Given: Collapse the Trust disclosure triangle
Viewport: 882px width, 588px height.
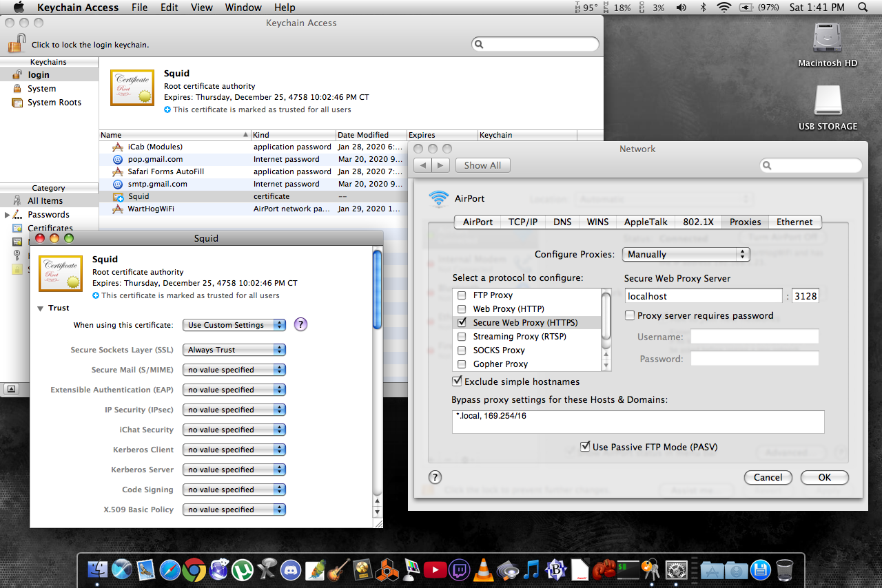Looking at the screenshot, I should click(x=41, y=308).
